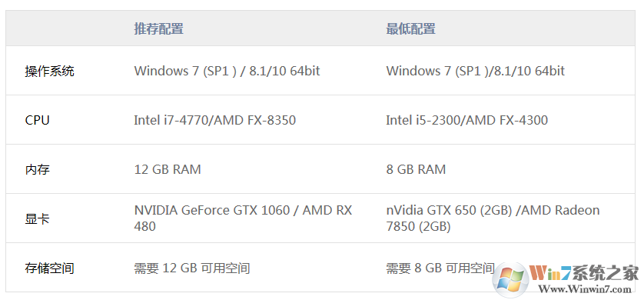Click the 需要 8 GB 可用空间 cell
Viewport: 644px width, 300px height.
point(440,268)
